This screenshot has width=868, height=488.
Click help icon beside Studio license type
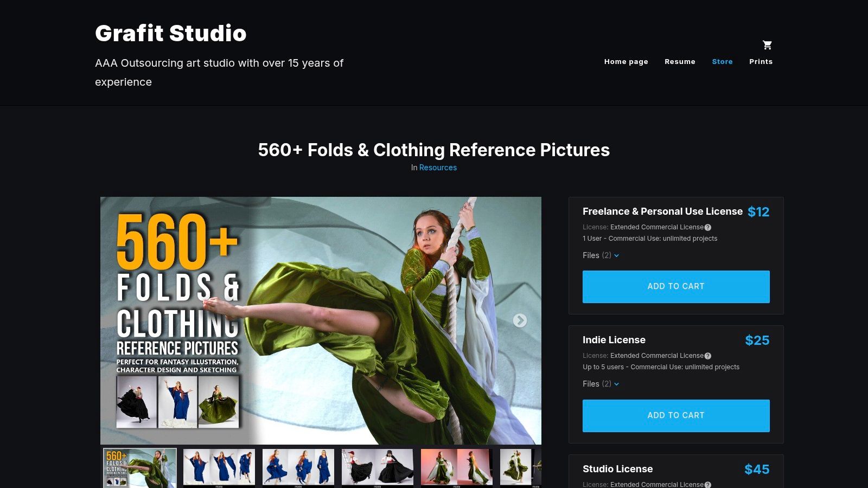[x=707, y=485]
